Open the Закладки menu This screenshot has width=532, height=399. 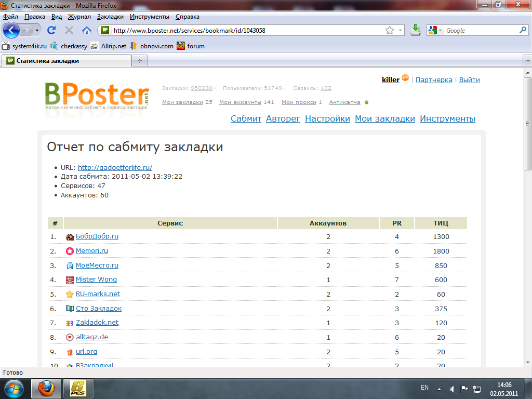tap(110, 17)
